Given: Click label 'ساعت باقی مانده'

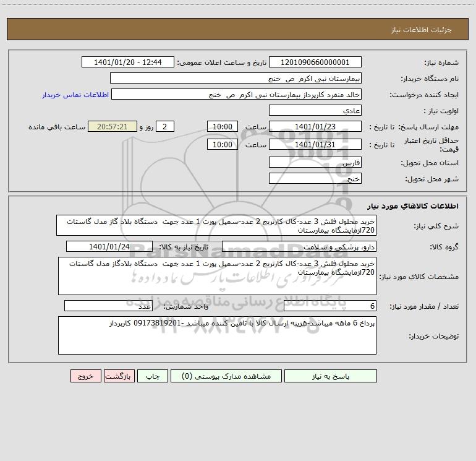Looking at the screenshot, I should coord(57,127).
